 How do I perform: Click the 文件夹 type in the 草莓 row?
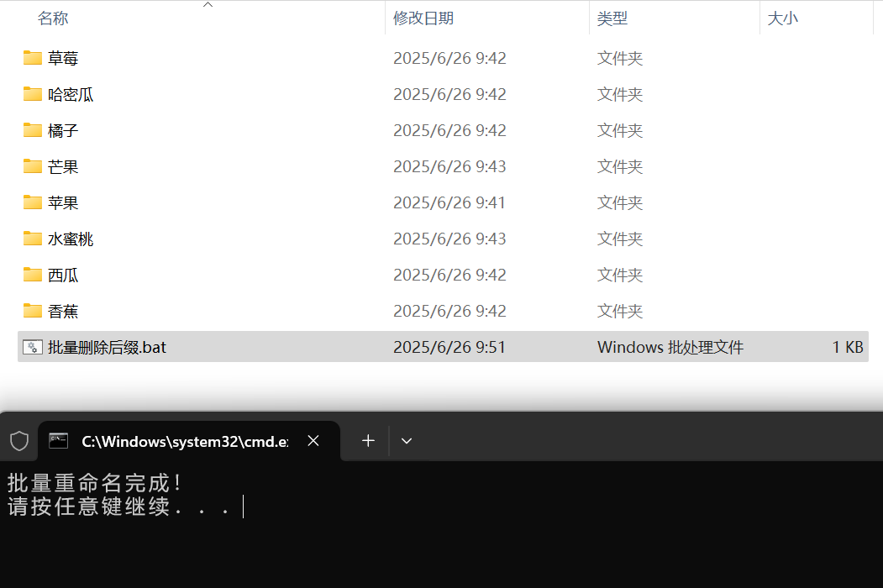[x=620, y=58]
